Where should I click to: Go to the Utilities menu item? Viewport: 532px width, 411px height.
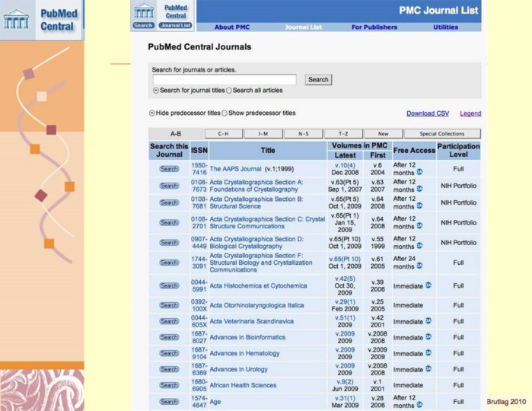coord(445,27)
